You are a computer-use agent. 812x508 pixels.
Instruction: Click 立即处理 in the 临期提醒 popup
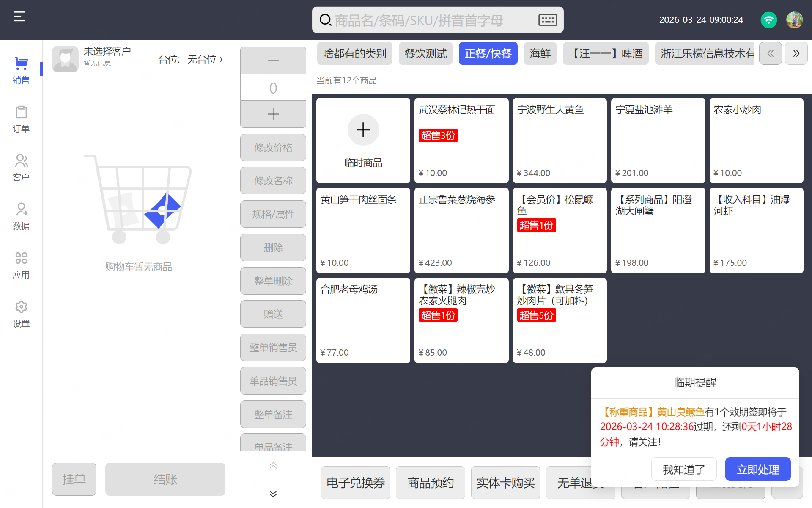point(757,469)
